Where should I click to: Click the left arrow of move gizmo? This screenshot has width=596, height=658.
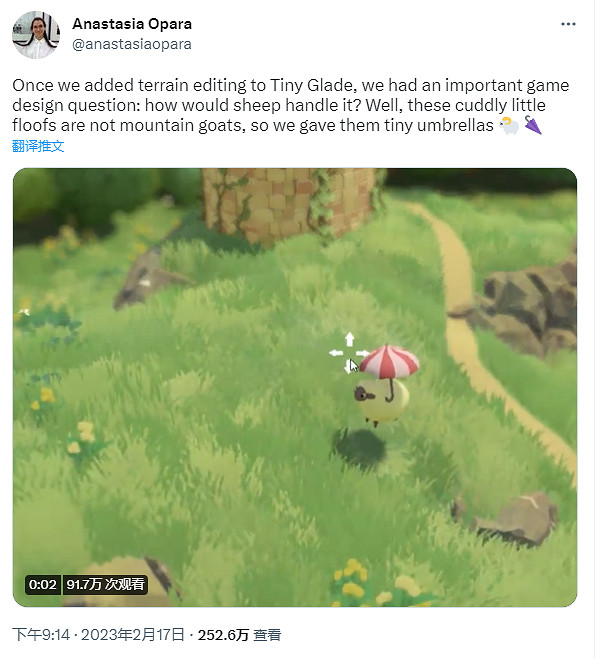336,353
